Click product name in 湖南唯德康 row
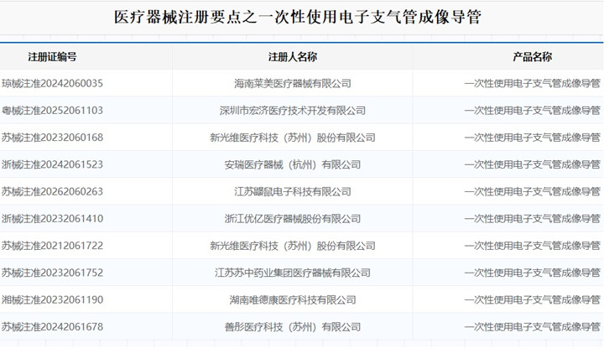 [533, 299]
